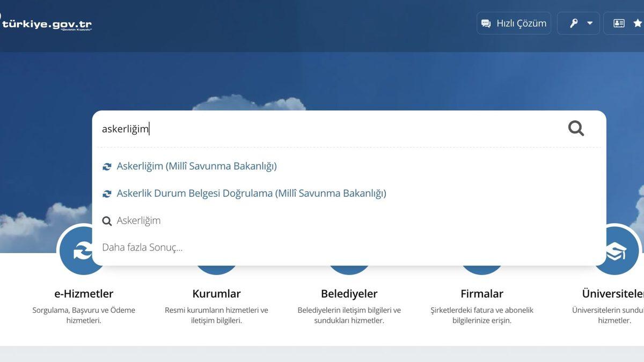Click the refresh icon next to Askerliğim suggestion
The width and height of the screenshot is (644, 362).
[106, 166]
